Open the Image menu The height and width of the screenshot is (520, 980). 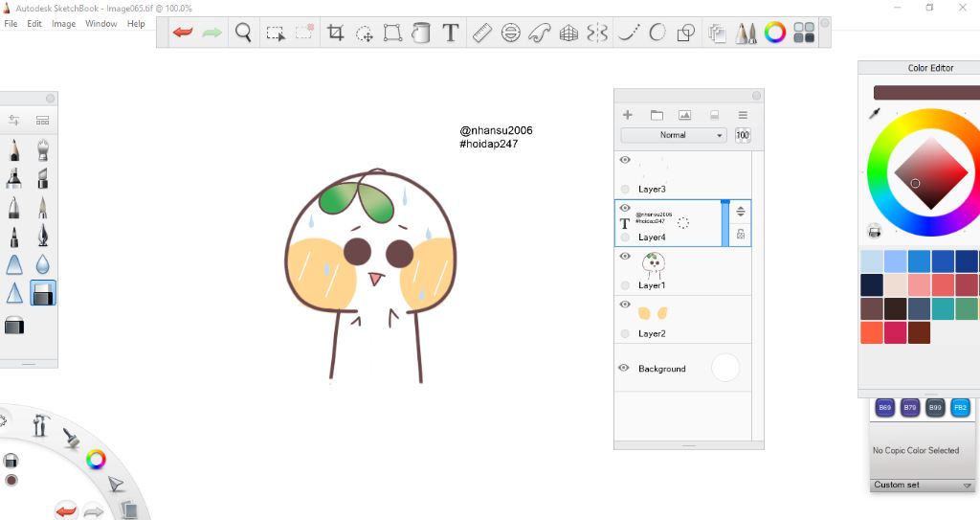click(x=63, y=24)
